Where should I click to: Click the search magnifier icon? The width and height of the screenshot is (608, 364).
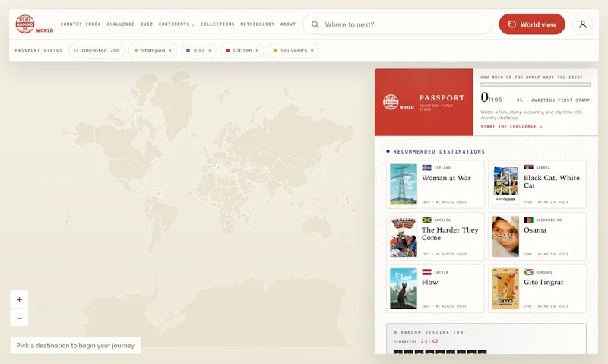[315, 24]
